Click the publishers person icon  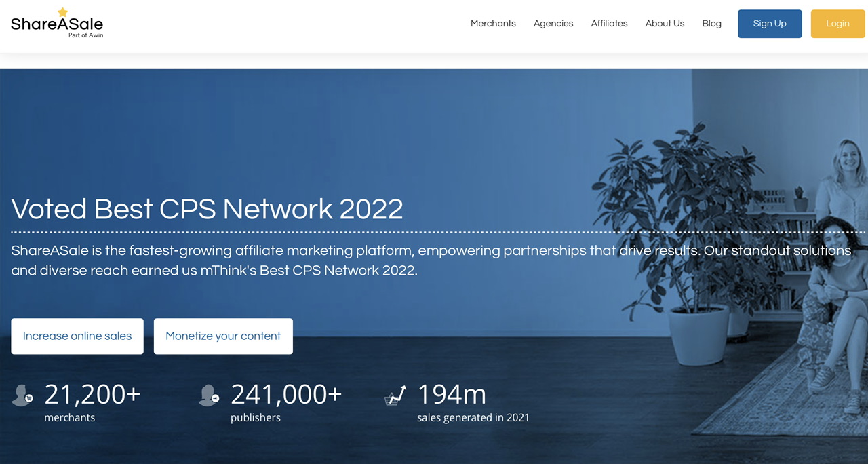209,395
